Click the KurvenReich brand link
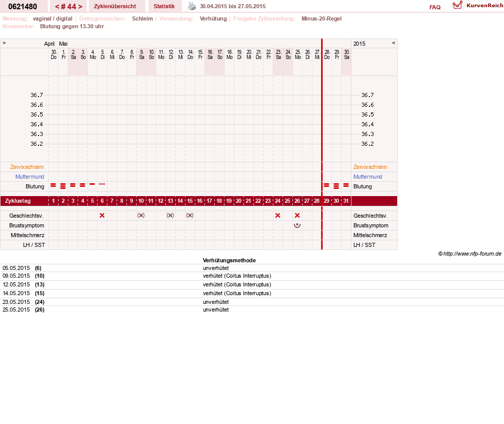Viewport: 504px width, 424px height. 484,6
